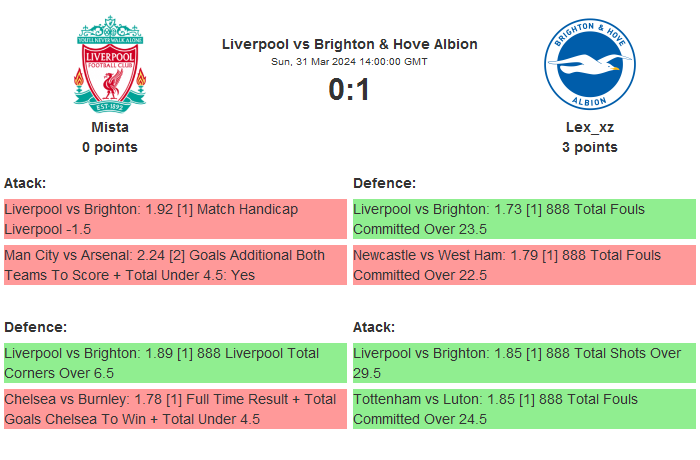Click Mista's Atack section heading

click(25, 183)
